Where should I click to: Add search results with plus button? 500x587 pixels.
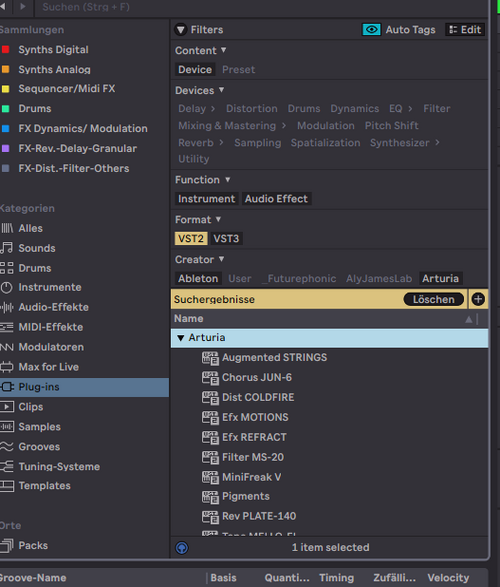[x=478, y=299]
